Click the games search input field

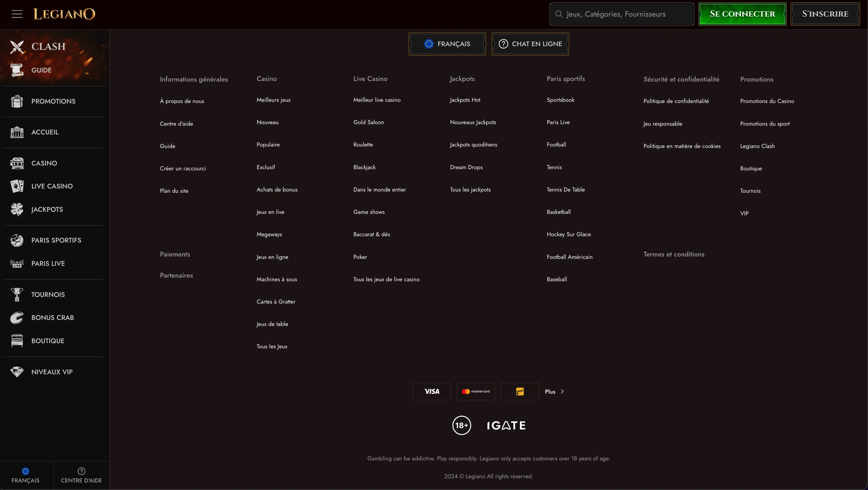tap(622, 14)
